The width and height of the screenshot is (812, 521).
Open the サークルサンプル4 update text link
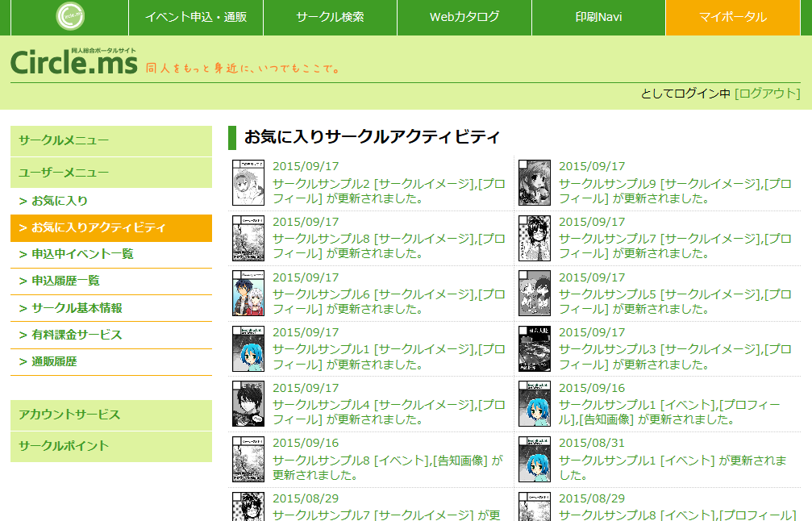tap(389, 412)
